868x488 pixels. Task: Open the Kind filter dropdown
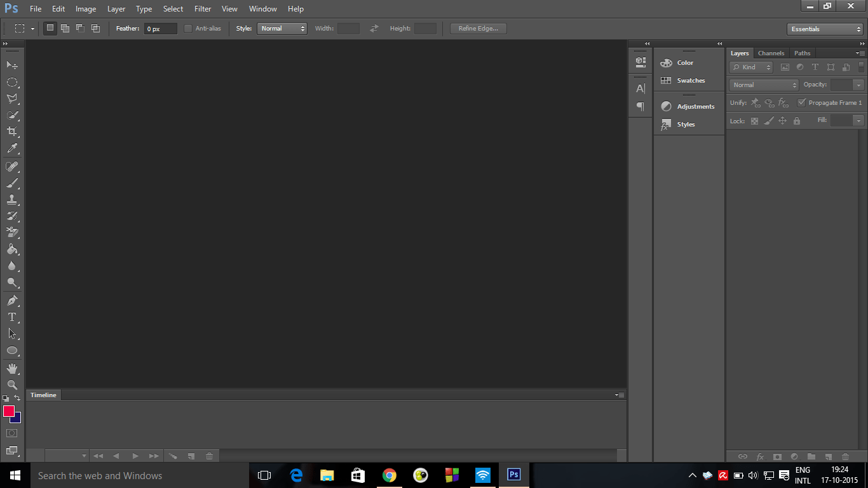point(751,67)
